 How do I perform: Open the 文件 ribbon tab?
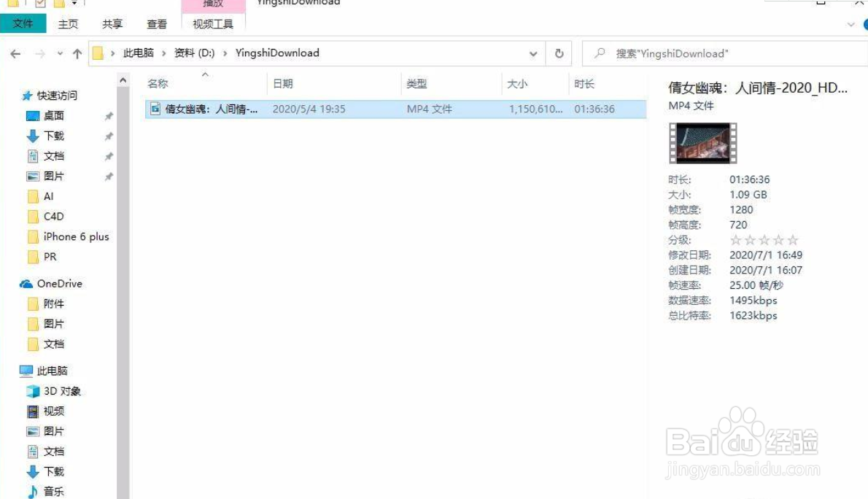[x=23, y=24]
